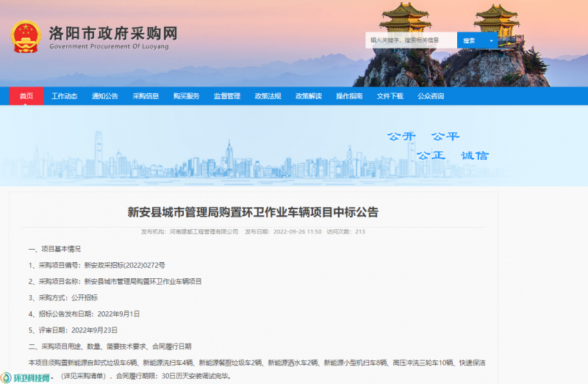Go to the 首页 home tab
The image size is (588, 384).
26,96
